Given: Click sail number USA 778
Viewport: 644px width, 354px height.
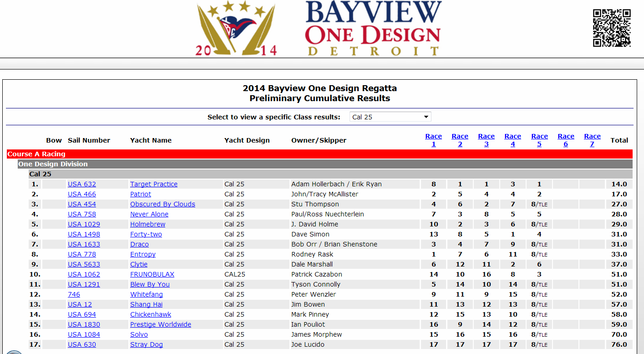Looking at the screenshot, I should [x=82, y=254].
